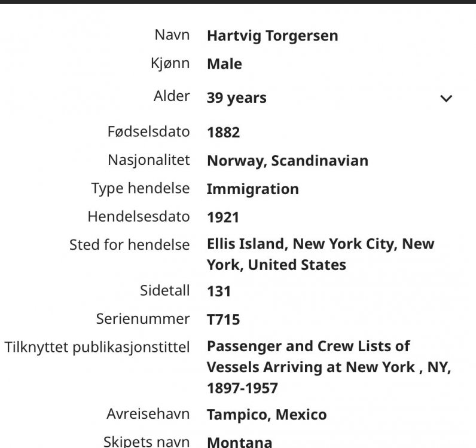Click the Sted for hendelse label
476x448 pixels.
[x=129, y=244]
